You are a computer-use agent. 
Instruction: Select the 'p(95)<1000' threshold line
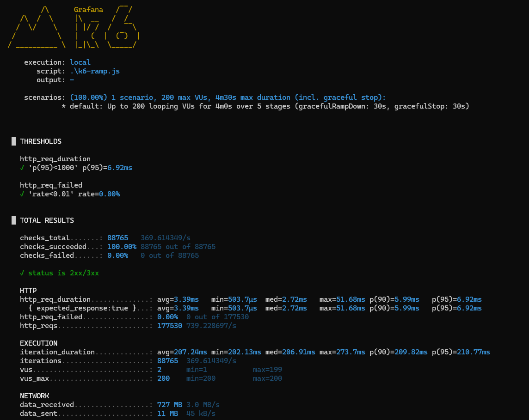[x=76, y=168]
